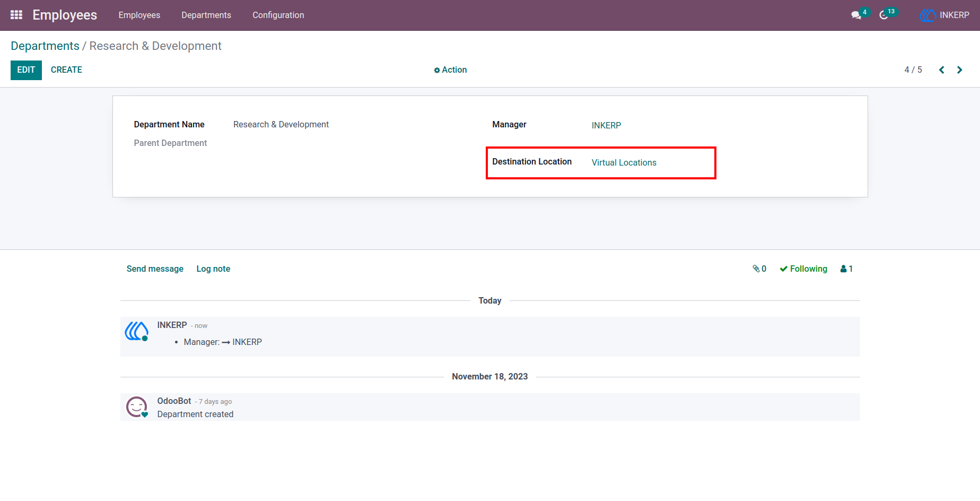Click the Departments breadcrumb link
This screenshot has width=980, height=501.
pyautogui.click(x=45, y=46)
